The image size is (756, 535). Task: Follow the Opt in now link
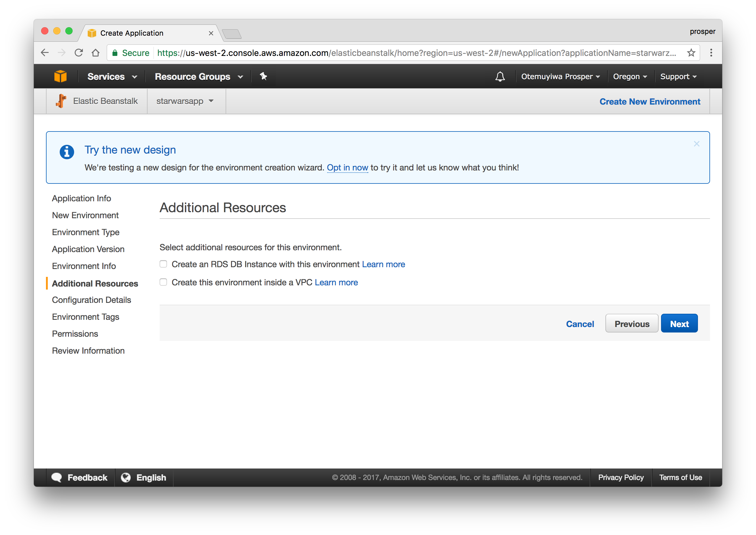347,168
